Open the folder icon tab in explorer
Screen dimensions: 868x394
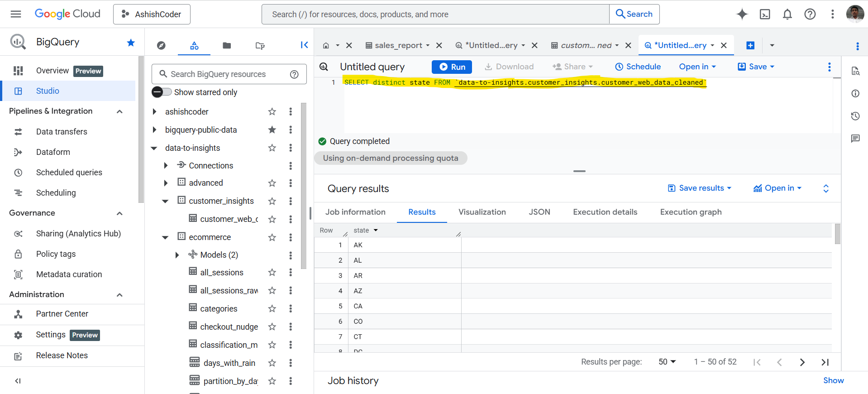pos(227,45)
